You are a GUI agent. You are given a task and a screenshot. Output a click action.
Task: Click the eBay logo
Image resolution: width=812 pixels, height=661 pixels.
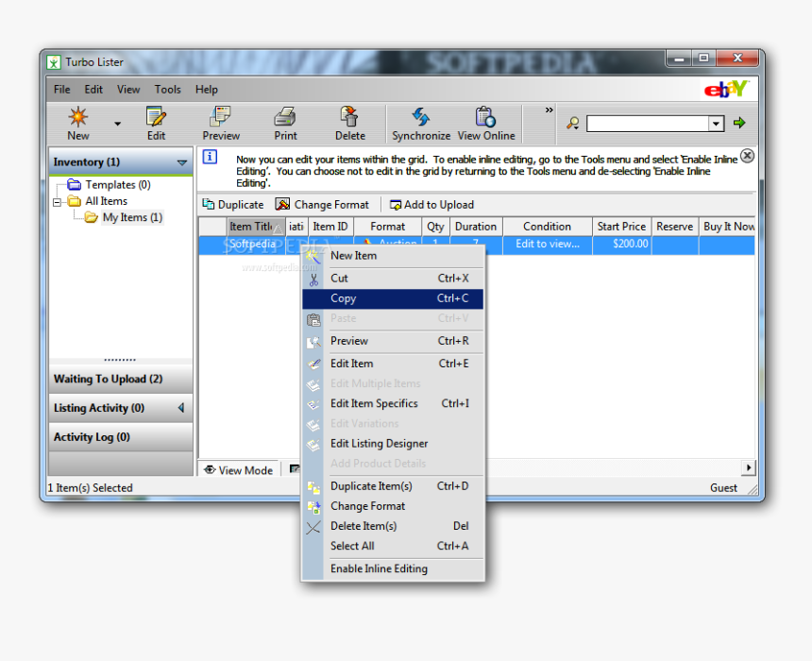coord(726,89)
